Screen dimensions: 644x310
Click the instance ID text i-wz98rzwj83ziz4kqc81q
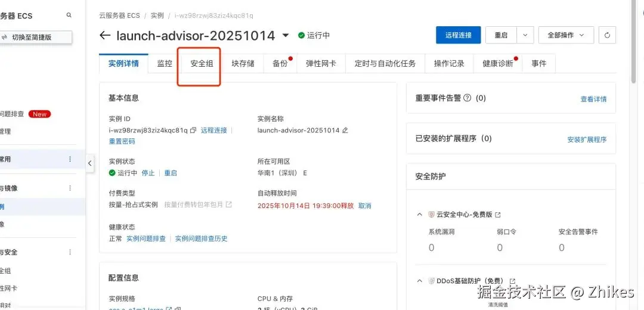coord(148,131)
